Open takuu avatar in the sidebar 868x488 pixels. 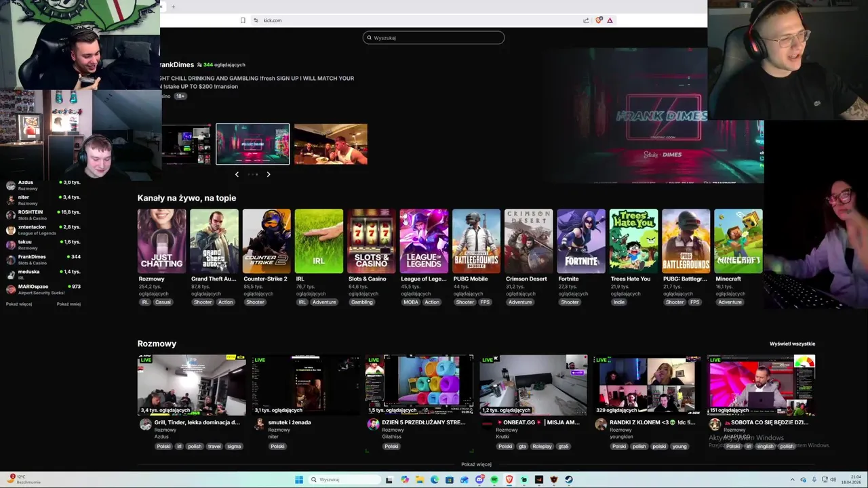click(x=10, y=245)
